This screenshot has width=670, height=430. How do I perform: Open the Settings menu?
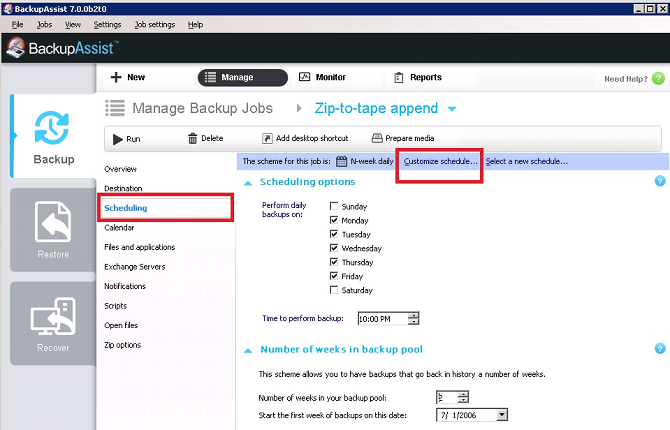pos(108,25)
